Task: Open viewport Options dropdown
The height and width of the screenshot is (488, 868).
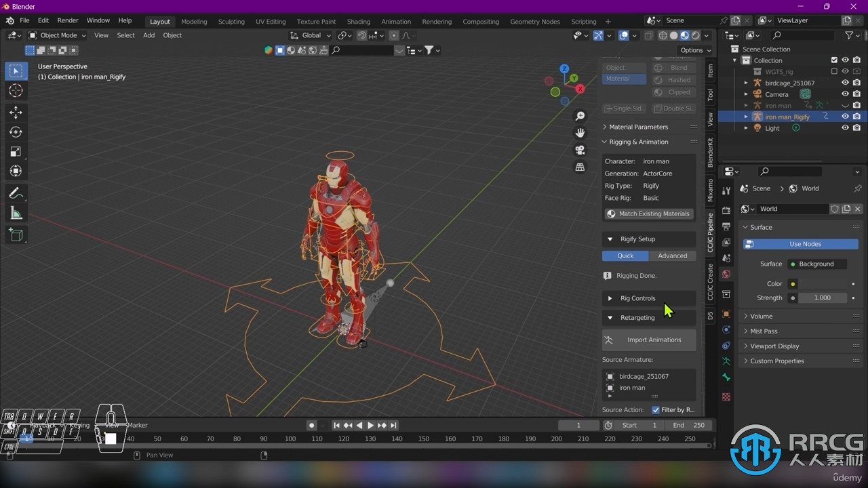Action: tap(696, 50)
